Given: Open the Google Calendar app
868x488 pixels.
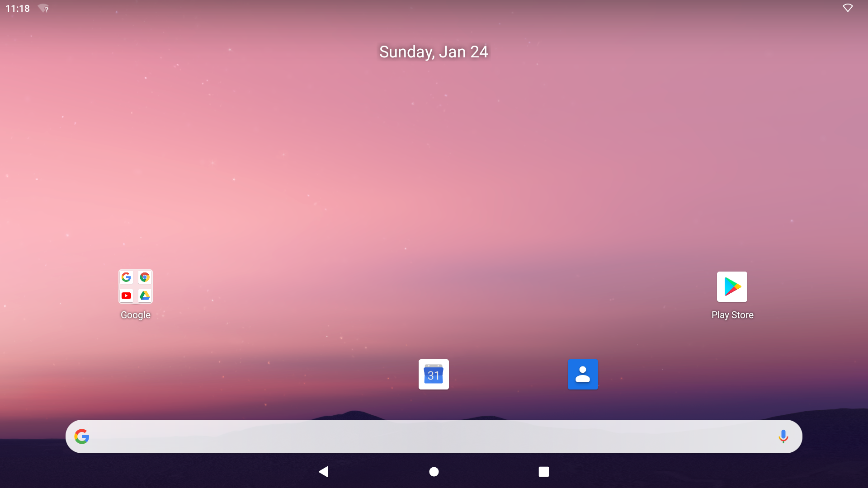Looking at the screenshot, I should (434, 374).
